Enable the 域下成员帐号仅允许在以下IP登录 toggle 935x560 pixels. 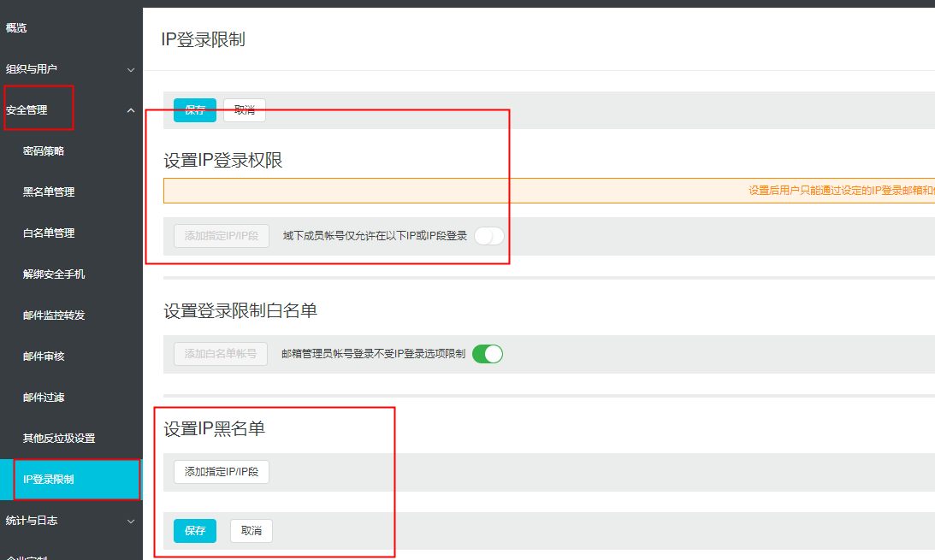point(489,236)
